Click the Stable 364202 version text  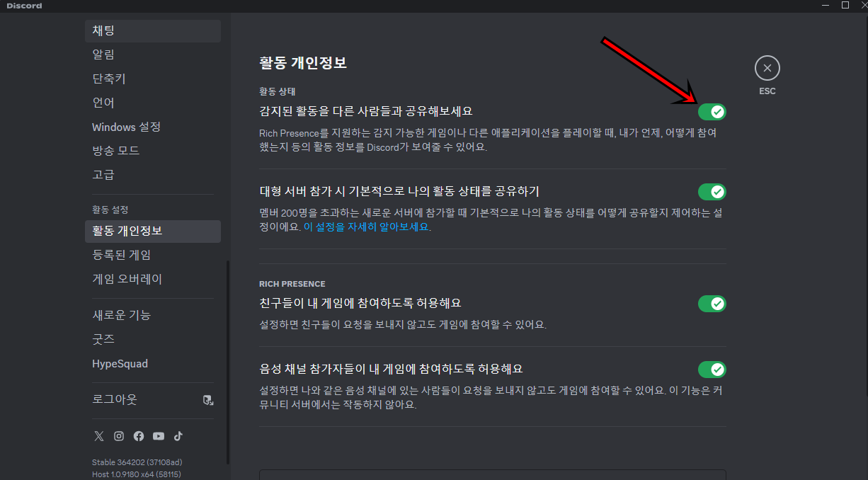[138, 462]
